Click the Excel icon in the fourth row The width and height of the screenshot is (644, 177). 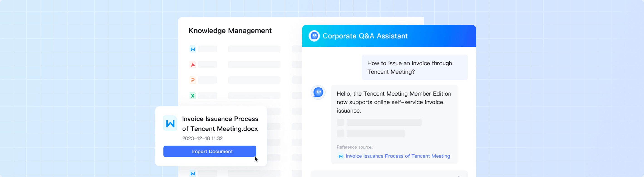coord(193,96)
